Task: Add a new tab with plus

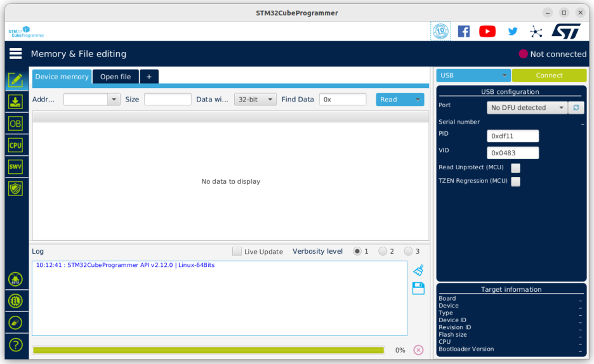Action: click(149, 77)
